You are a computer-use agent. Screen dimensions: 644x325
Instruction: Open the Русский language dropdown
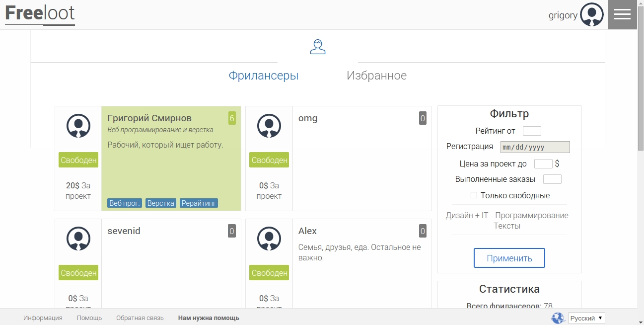click(x=586, y=318)
